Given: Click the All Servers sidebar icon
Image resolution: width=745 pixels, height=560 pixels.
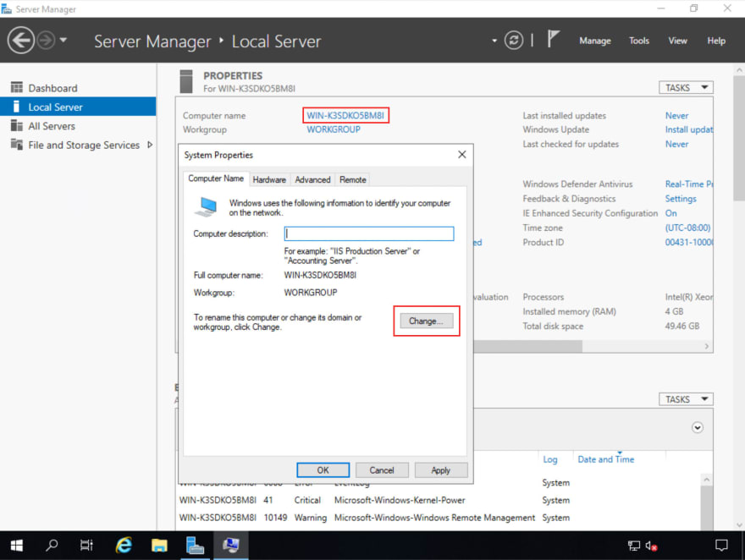Looking at the screenshot, I should (17, 125).
